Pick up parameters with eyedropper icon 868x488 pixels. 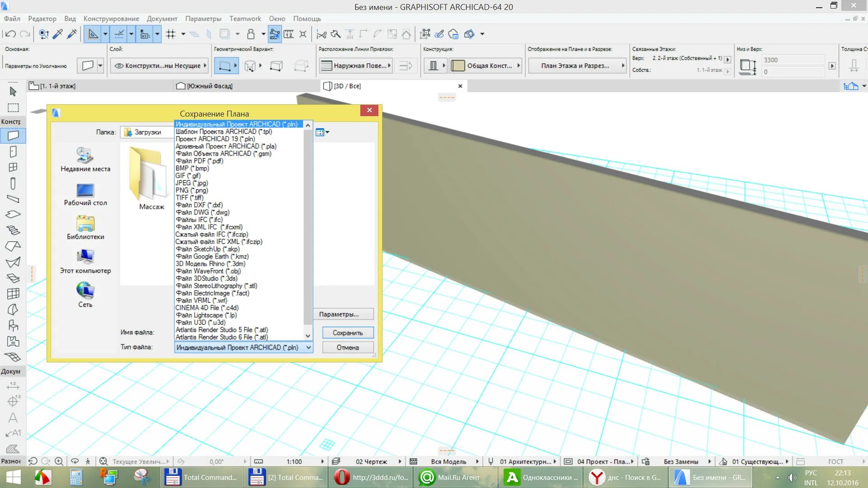58,34
